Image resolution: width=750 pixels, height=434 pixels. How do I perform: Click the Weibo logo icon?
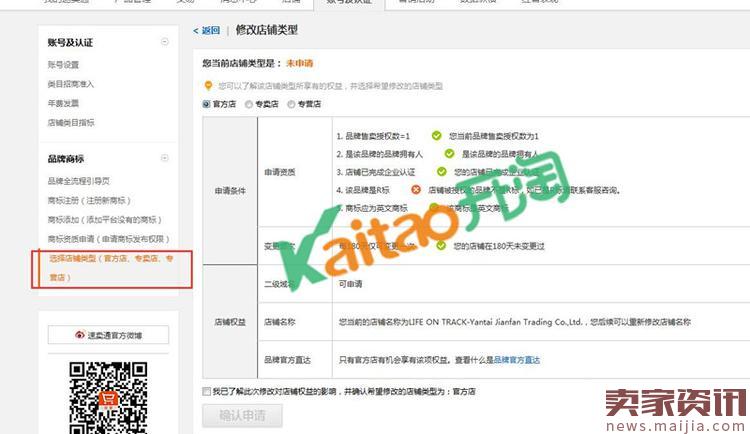tap(79, 334)
